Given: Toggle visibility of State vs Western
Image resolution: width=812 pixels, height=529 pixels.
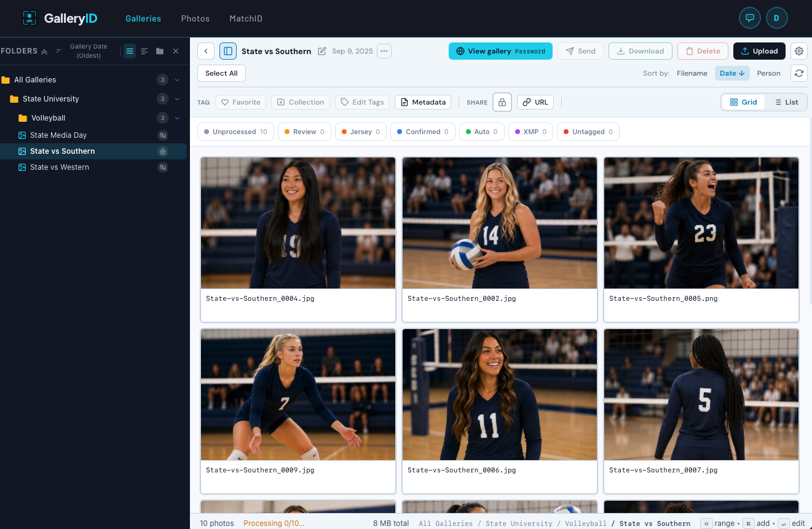Looking at the screenshot, I should coord(163,167).
